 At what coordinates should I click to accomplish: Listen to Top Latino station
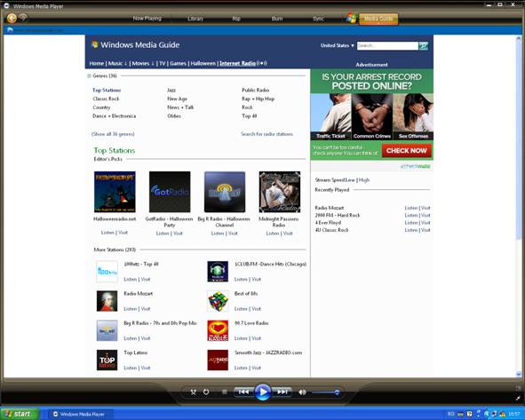(131, 368)
